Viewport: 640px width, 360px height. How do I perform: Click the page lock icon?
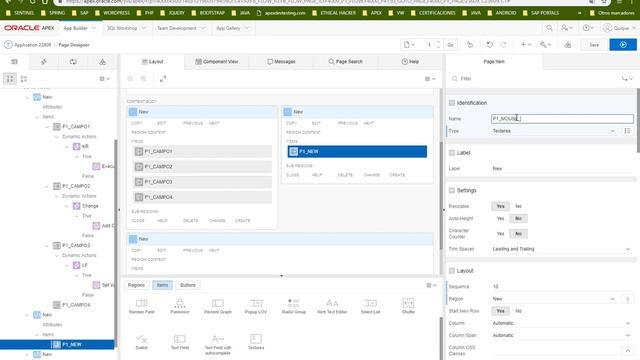[470, 44]
